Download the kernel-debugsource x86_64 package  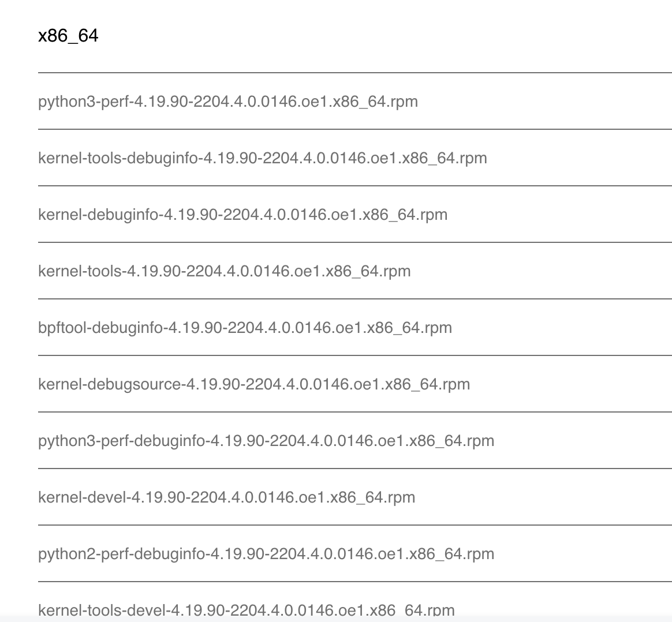(253, 384)
